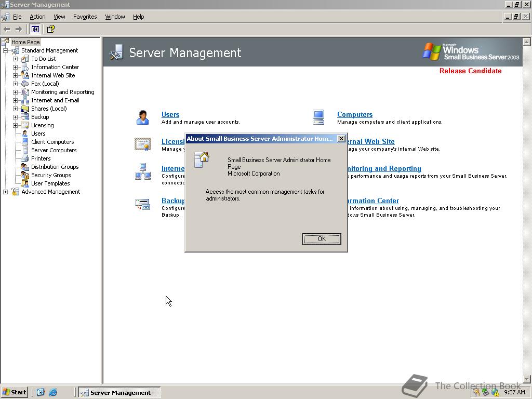
Task: Click the Users person icon in main pane
Action: (142, 117)
